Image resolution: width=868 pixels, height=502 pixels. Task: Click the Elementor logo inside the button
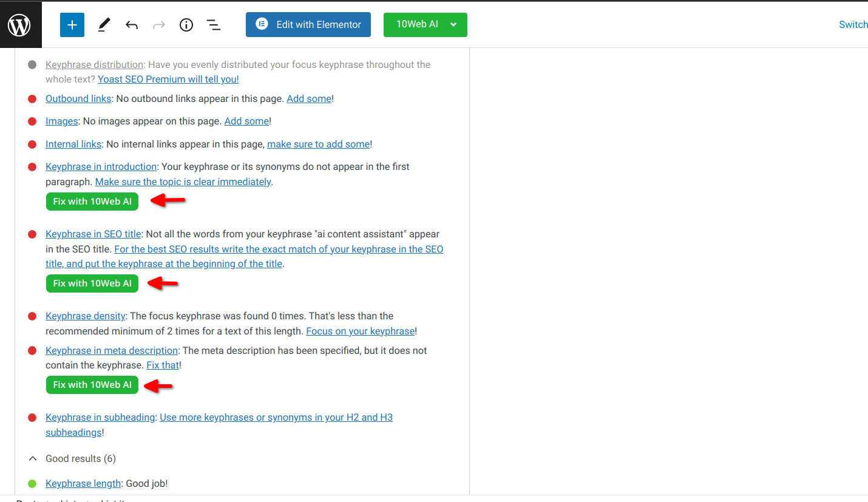(x=262, y=24)
